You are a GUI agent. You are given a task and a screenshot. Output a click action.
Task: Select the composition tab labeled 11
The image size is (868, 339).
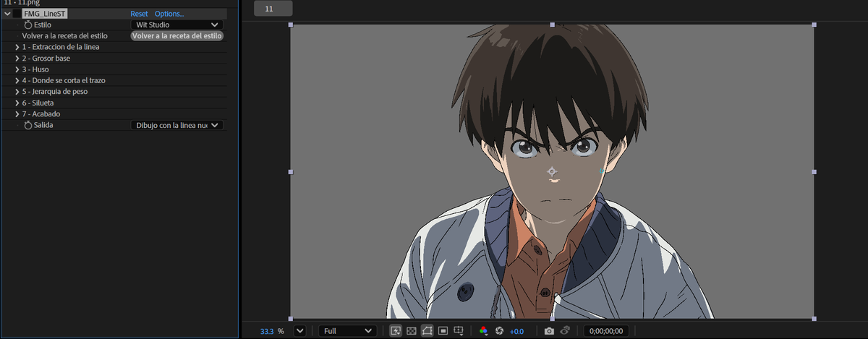273,9
